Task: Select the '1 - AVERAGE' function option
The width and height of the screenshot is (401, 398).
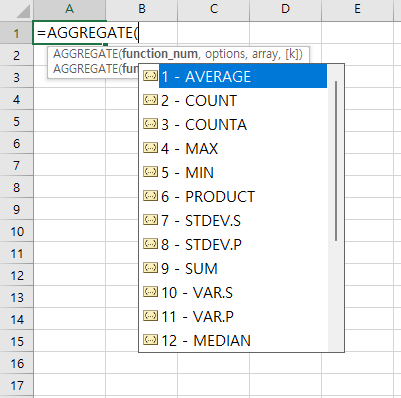Action: point(243,76)
